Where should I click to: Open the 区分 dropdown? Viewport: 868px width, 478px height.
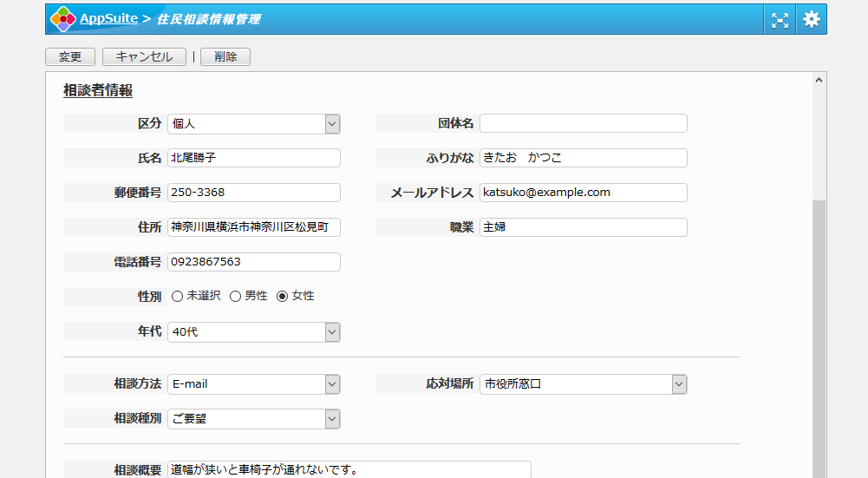pyautogui.click(x=253, y=124)
